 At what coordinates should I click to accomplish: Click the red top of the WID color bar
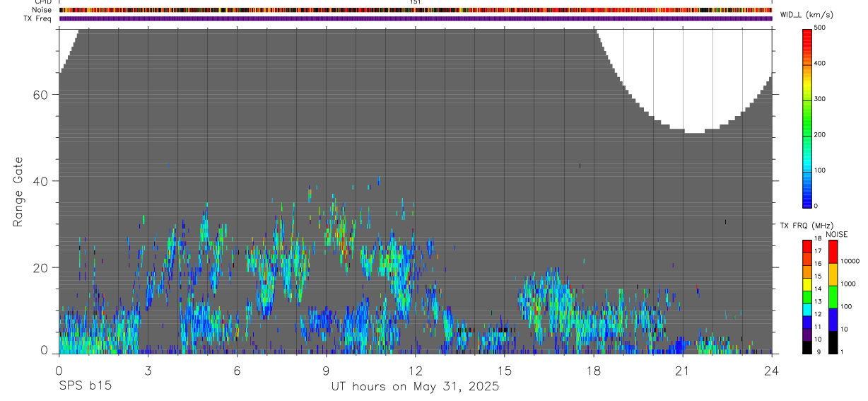(807, 37)
